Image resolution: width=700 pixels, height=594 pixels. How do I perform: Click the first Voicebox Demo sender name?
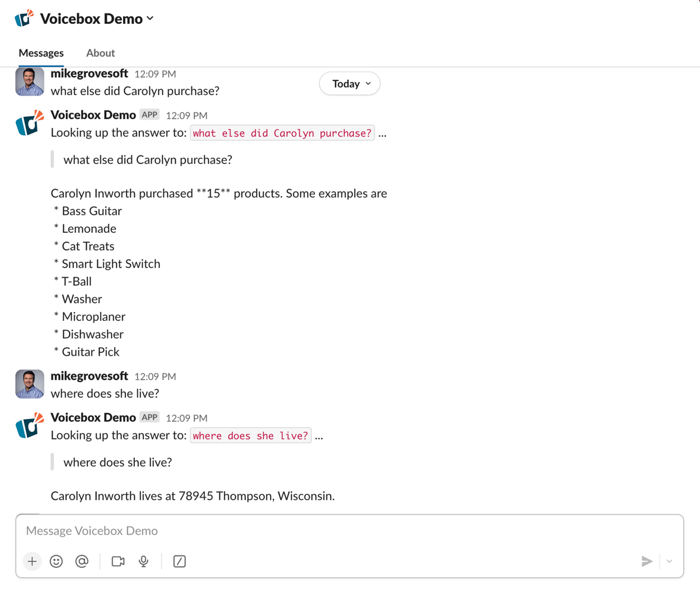pyautogui.click(x=93, y=115)
